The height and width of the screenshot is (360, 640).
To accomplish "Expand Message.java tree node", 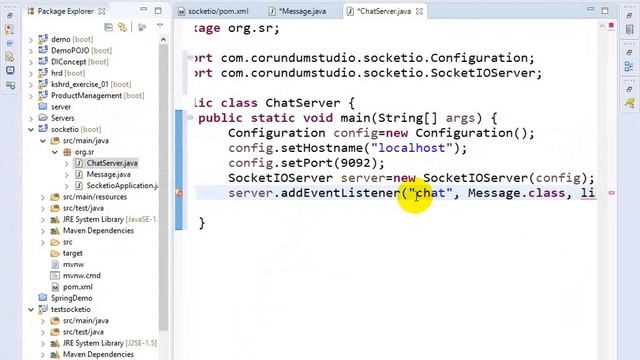I will tap(67, 175).
